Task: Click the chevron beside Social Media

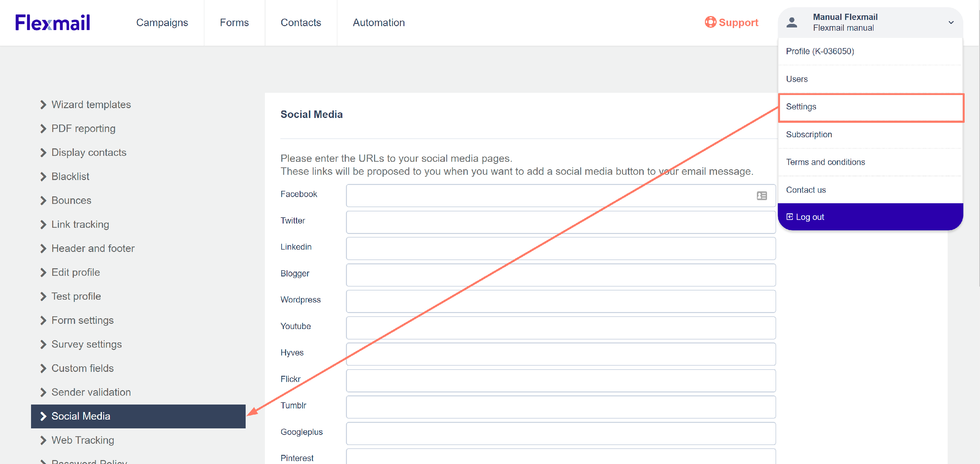Action: [x=43, y=416]
